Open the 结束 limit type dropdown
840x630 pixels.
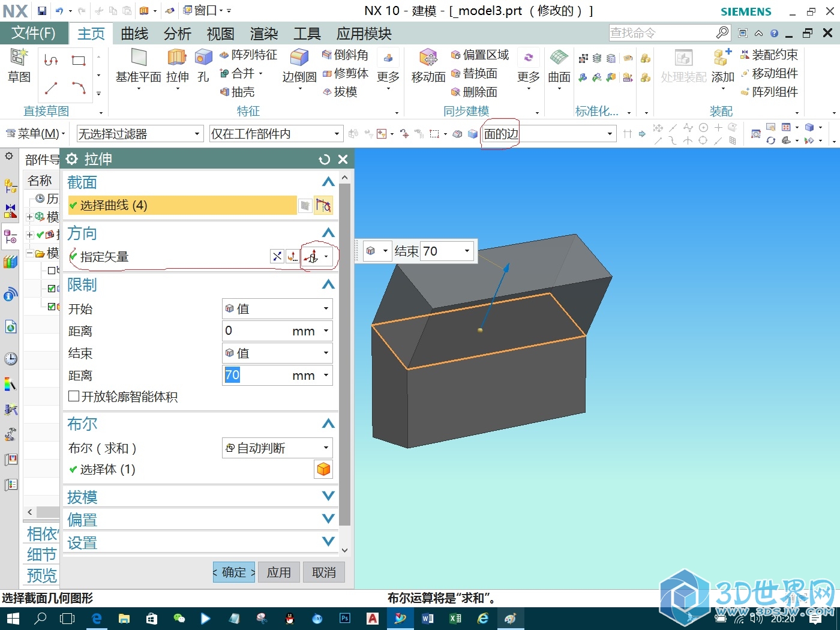pos(277,353)
